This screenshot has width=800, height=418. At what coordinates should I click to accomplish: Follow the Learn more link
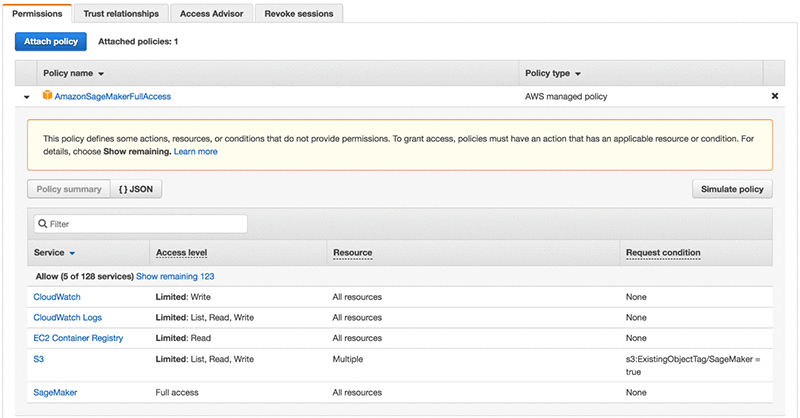(195, 151)
